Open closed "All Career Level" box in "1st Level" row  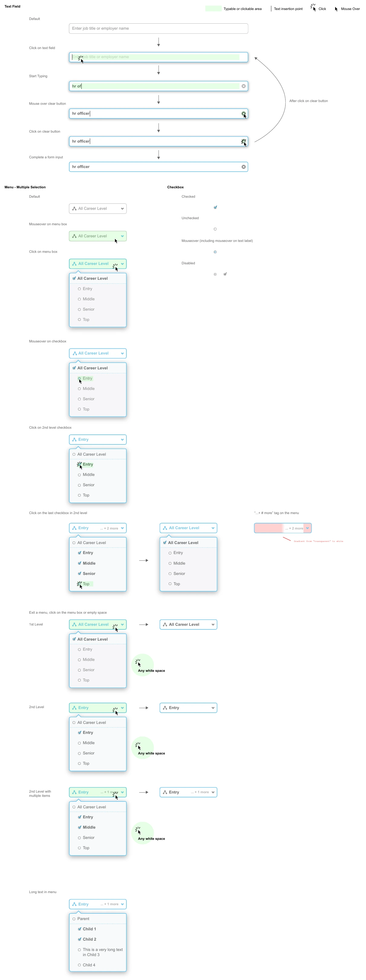(x=188, y=624)
